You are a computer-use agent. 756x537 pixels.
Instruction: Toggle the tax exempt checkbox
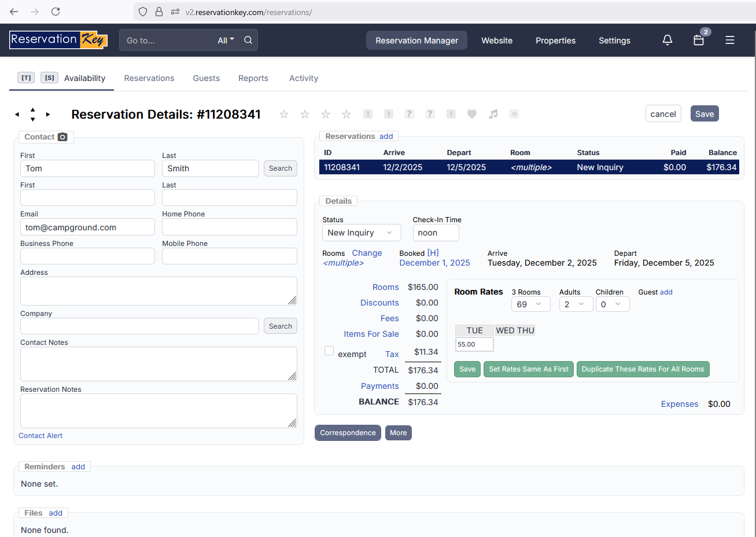tap(329, 351)
